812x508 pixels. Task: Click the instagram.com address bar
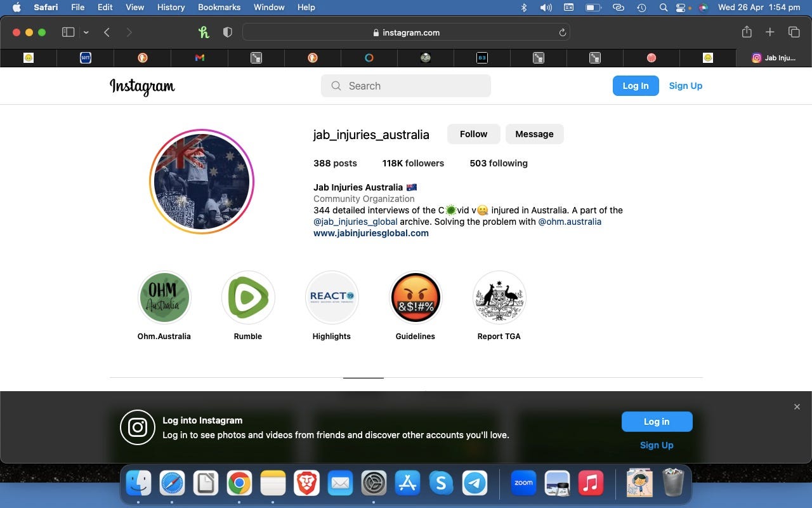[x=406, y=32]
